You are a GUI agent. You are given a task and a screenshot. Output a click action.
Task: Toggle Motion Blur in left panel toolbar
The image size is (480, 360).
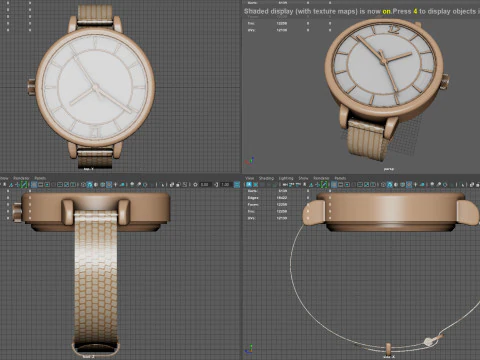138,184
